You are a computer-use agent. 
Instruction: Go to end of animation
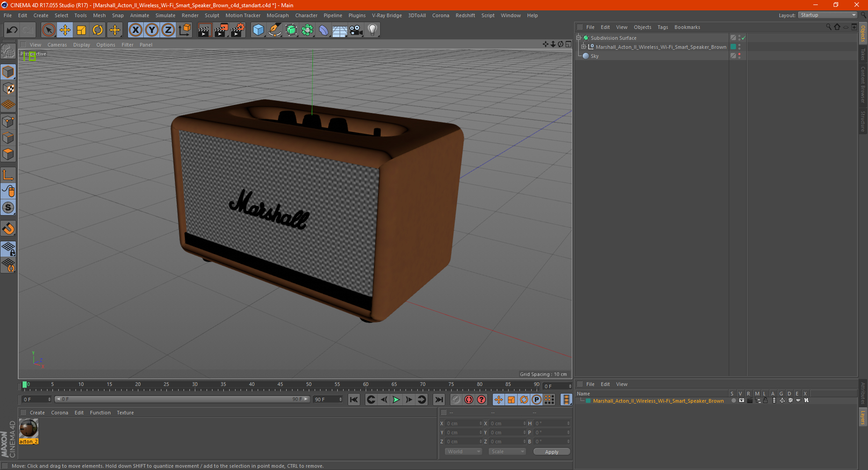[439, 399]
